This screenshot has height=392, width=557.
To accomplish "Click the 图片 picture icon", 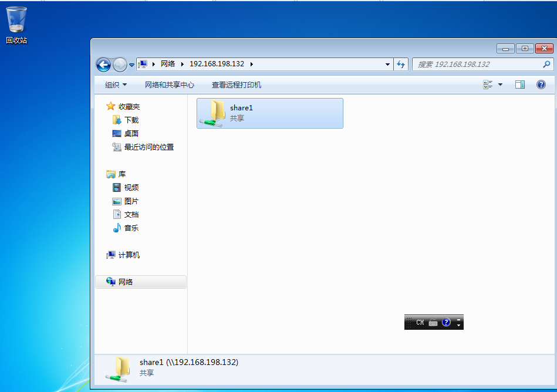I will click(117, 201).
